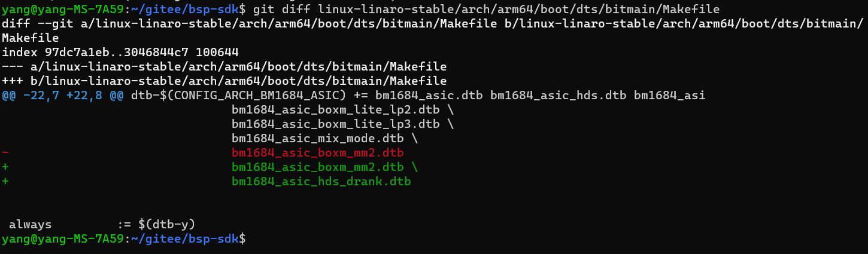Click the first green plus sign marker
Image resolution: width=868 pixels, height=254 pixels.
[x=5, y=167]
